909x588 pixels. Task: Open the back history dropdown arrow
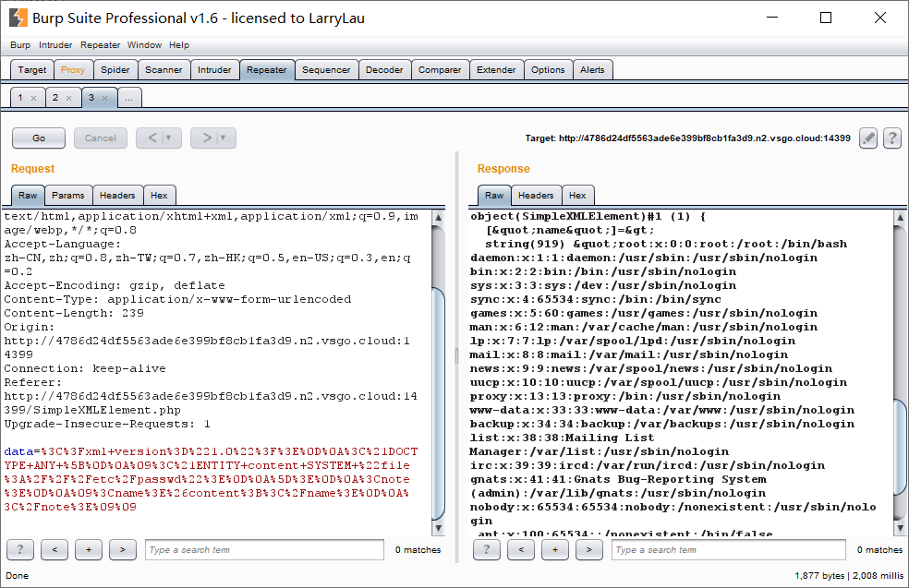(169, 138)
